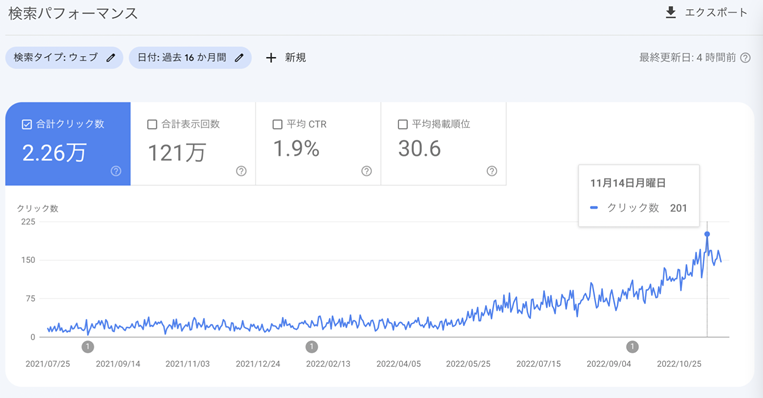The image size is (763, 398).
Task: Click the 最終更新日: 4 時間前 text
Action: tap(688, 58)
